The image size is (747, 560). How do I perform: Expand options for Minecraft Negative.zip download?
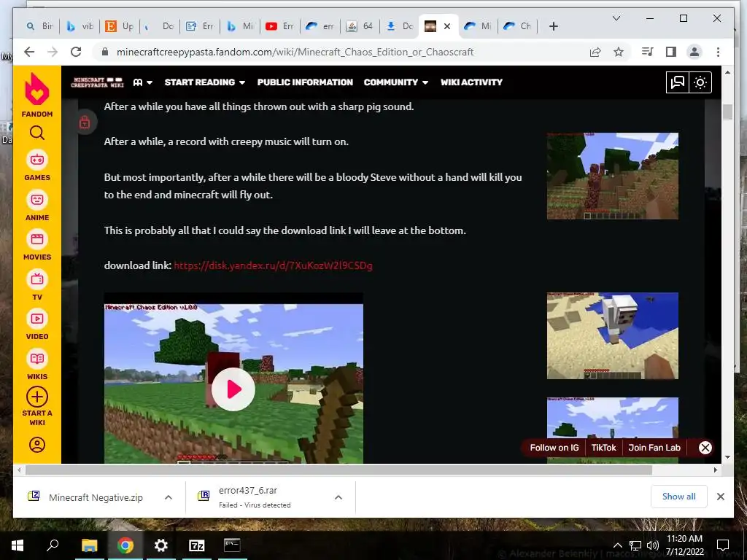169,497
